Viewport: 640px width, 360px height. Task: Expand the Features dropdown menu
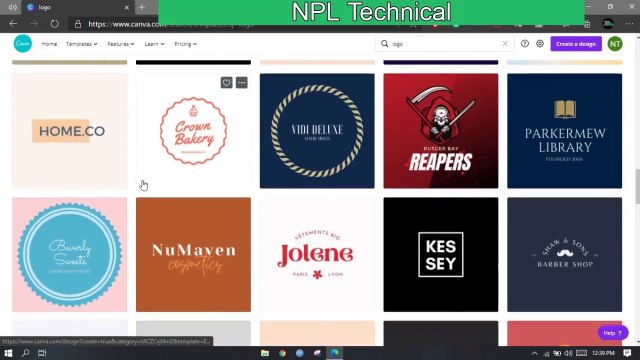(121, 44)
